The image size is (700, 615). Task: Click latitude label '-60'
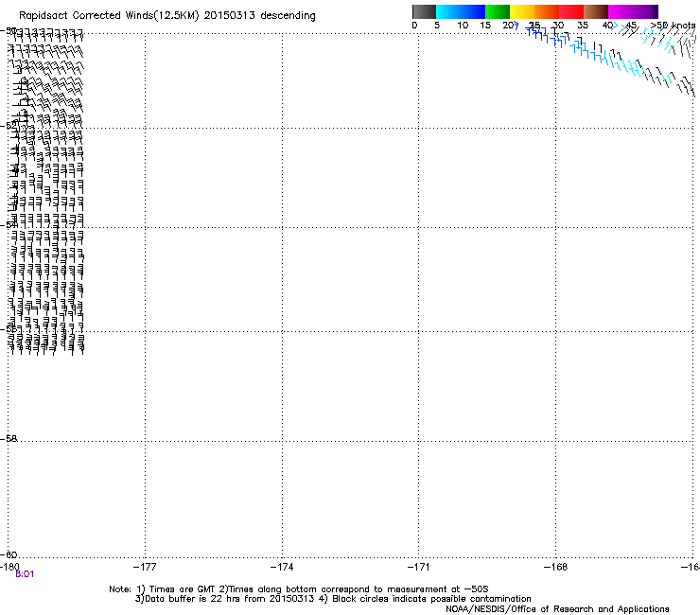click(9, 555)
